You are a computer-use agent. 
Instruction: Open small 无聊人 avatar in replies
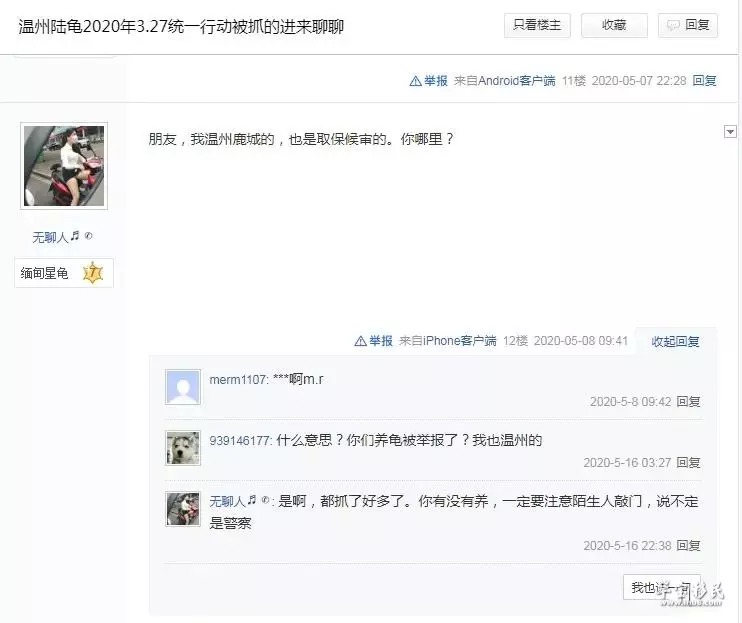(x=183, y=509)
